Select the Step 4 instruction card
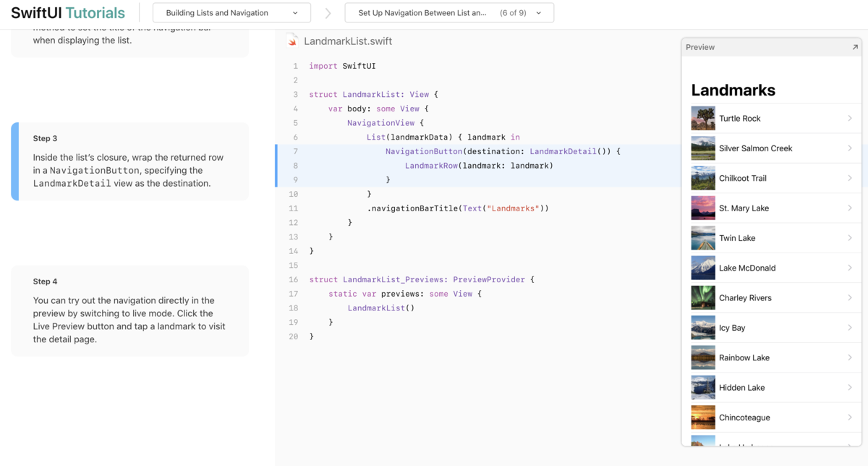The image size is (868, 466). click(130, 311)
